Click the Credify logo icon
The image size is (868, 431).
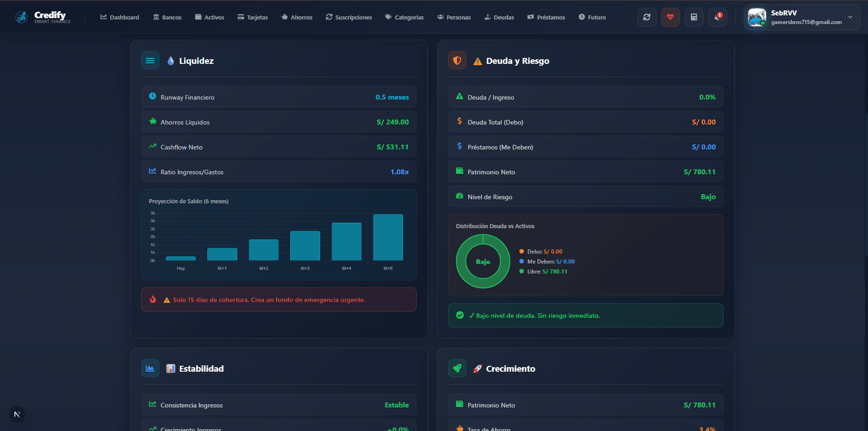tap(20, 17)
